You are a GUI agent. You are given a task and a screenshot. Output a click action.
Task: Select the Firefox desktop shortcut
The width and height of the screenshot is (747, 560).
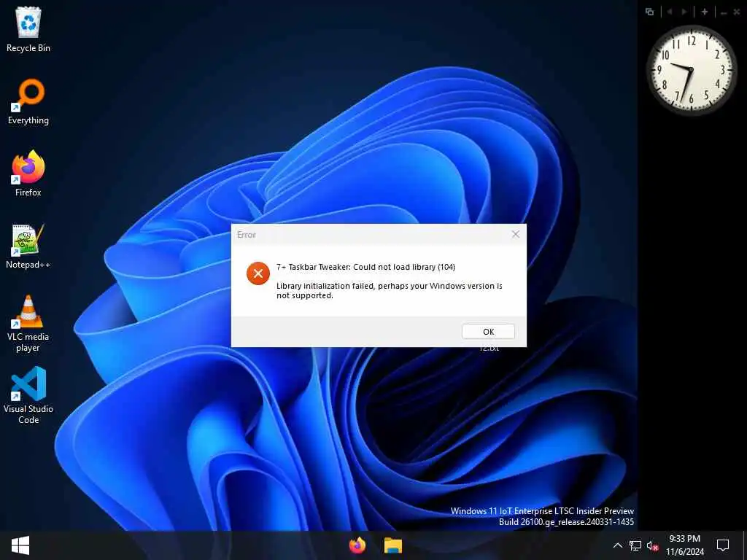click(28, 174)
